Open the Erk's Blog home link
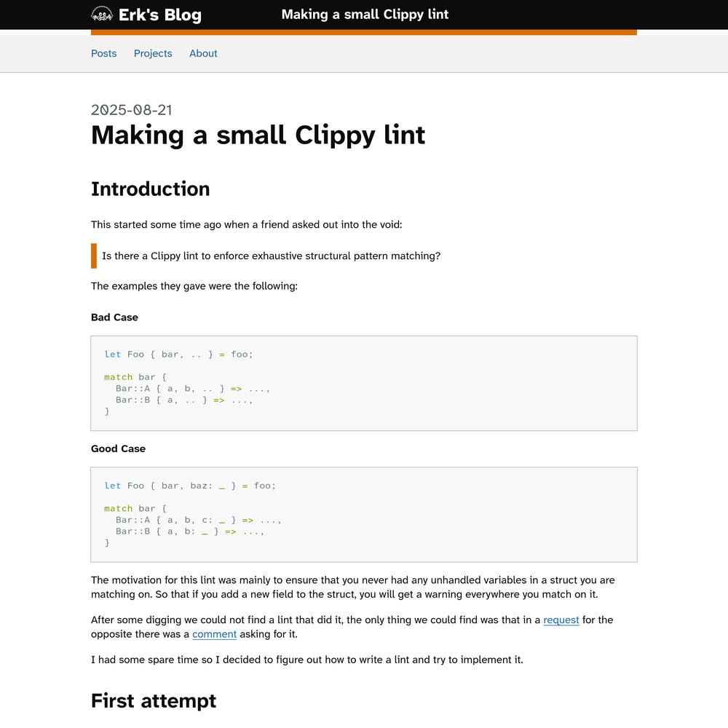Screen dimensions: 728x728 [159, 15]
